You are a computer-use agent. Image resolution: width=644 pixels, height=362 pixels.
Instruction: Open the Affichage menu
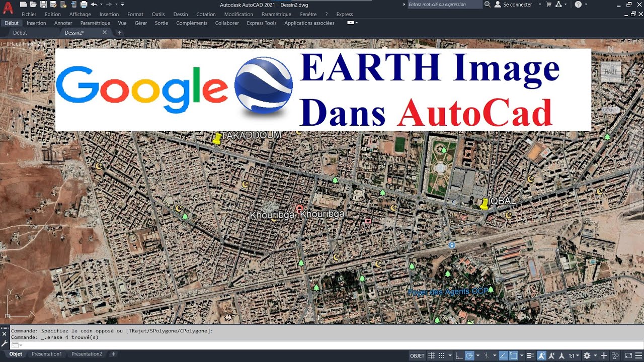(x=80, y=14)
